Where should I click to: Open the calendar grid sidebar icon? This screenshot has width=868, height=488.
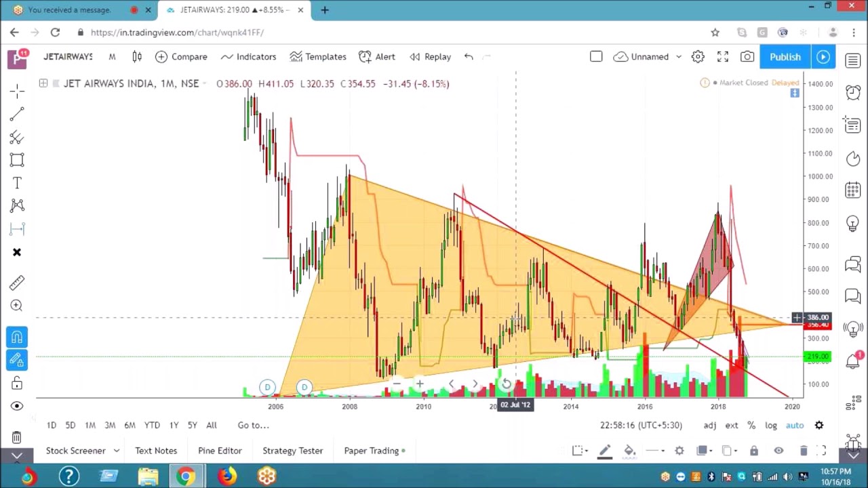click(853, 190)
